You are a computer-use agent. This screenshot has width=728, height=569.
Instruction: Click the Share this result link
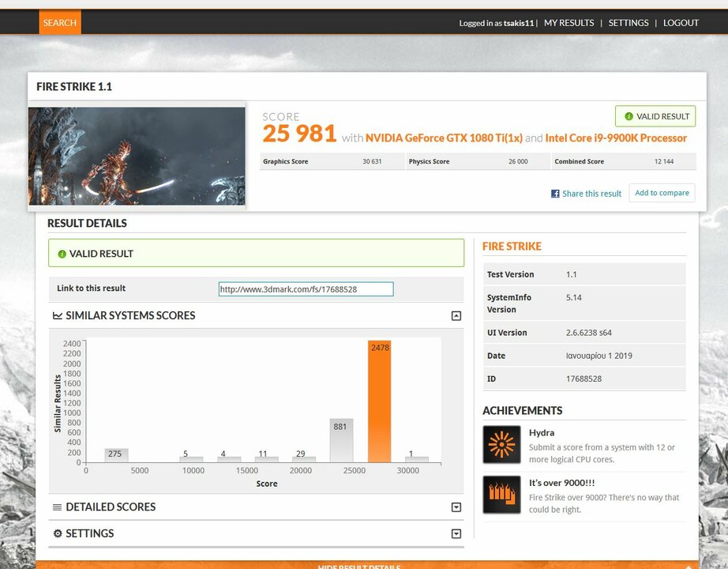pos(591,194)
